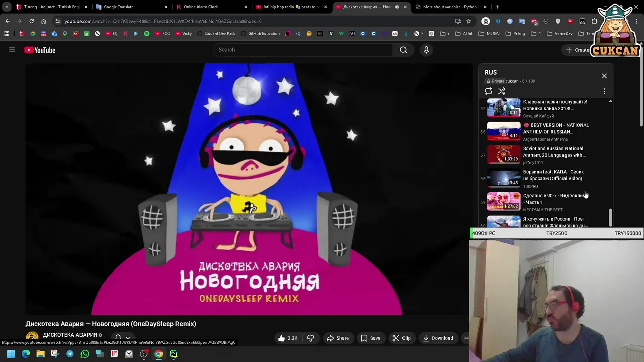This screenshot has width=644, height=362.
Task: Click the playlist scroll-up arrow
Action: point(610,101)
